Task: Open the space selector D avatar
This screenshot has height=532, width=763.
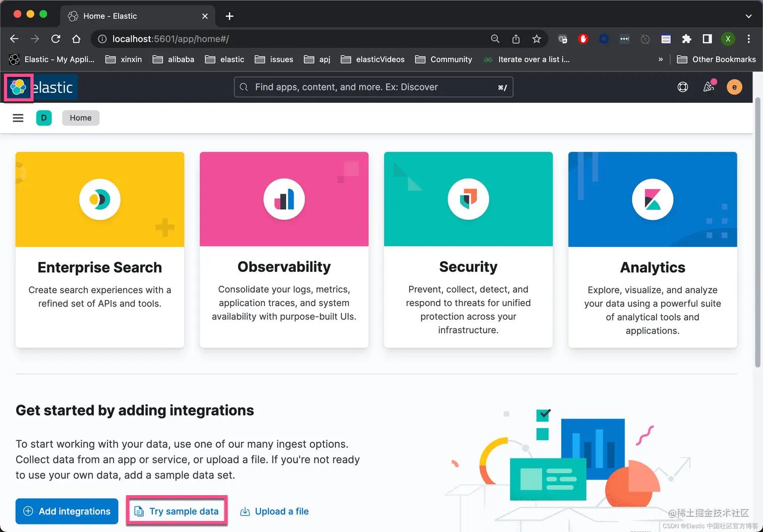Action: [44, 118]
